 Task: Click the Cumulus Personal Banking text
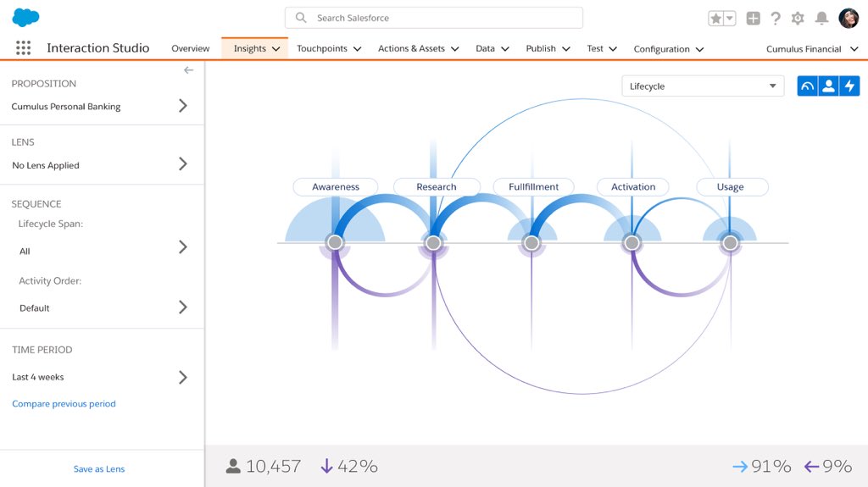[x=66, y=106]
